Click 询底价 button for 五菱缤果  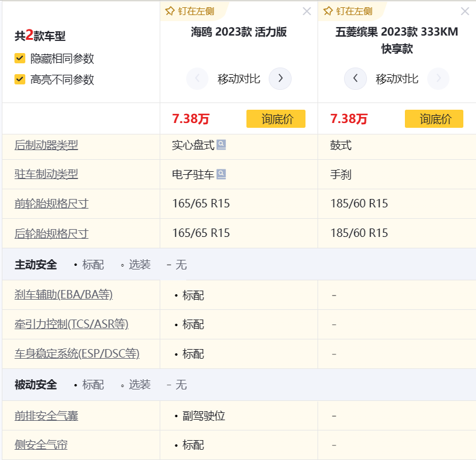434,119
